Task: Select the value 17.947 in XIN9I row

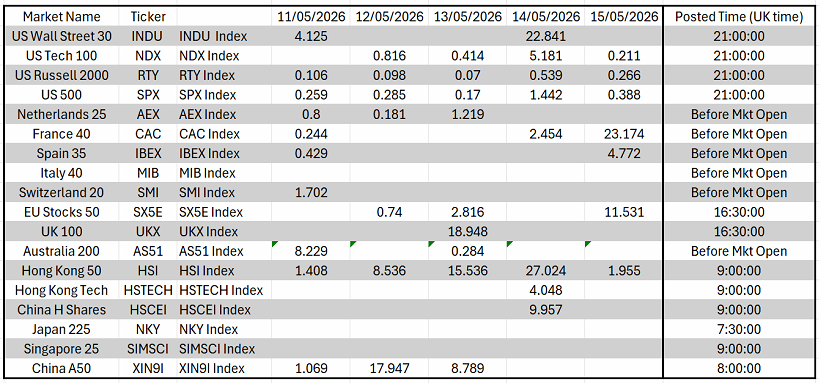Action: click(x=389, y=368)
